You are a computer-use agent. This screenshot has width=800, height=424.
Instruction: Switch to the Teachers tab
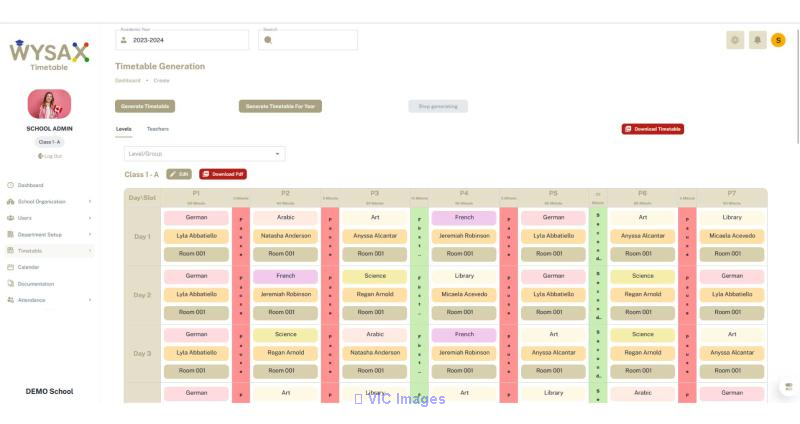pos(158,129)
